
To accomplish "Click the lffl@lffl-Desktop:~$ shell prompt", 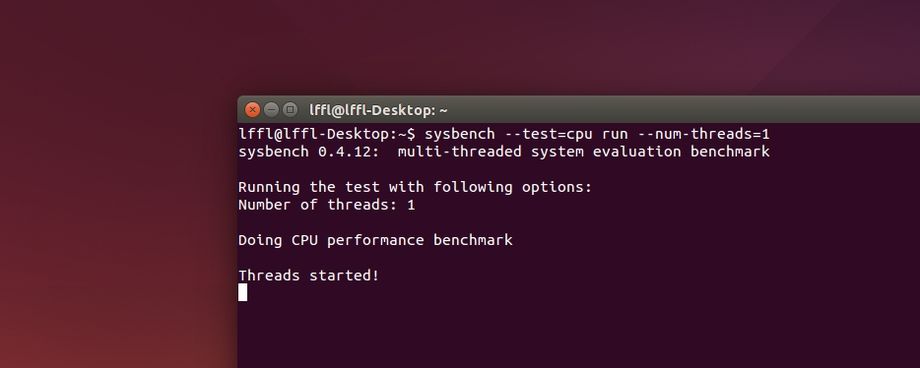I will (327, 134).
